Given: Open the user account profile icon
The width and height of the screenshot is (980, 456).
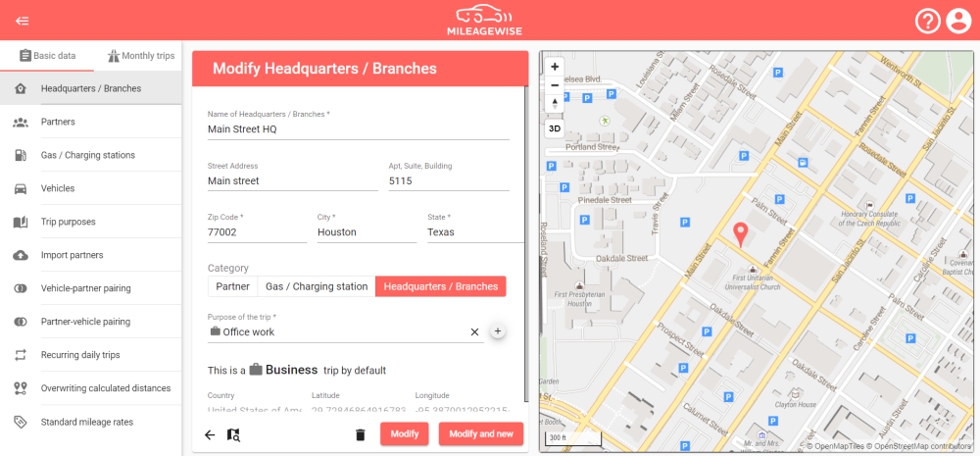Looking at the screenshot, I should (958, 22).
